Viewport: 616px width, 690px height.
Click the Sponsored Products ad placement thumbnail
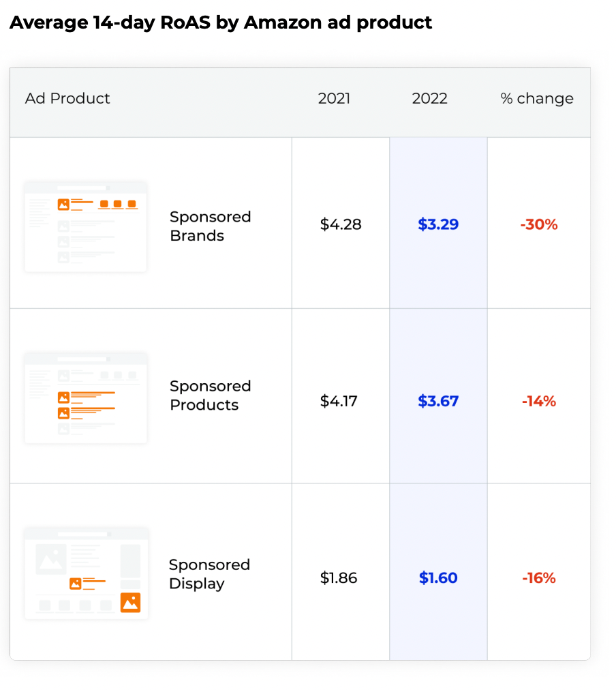86,397
